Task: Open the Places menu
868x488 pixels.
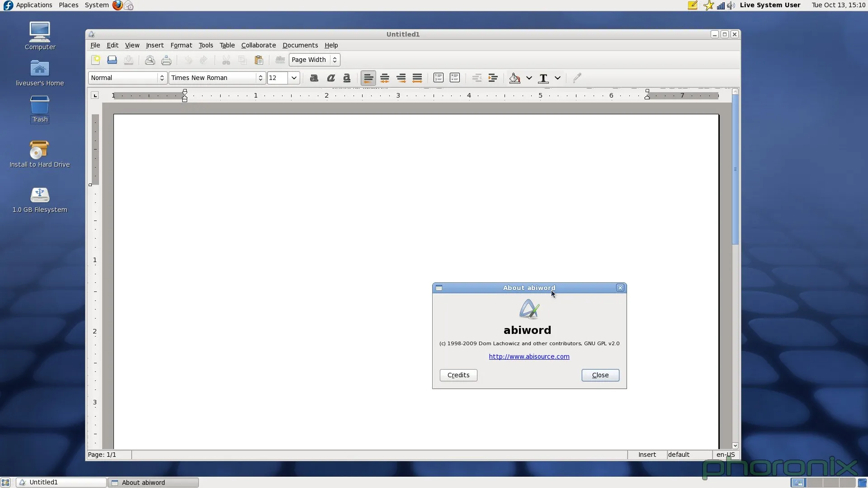Action: [x=68, y=5]
